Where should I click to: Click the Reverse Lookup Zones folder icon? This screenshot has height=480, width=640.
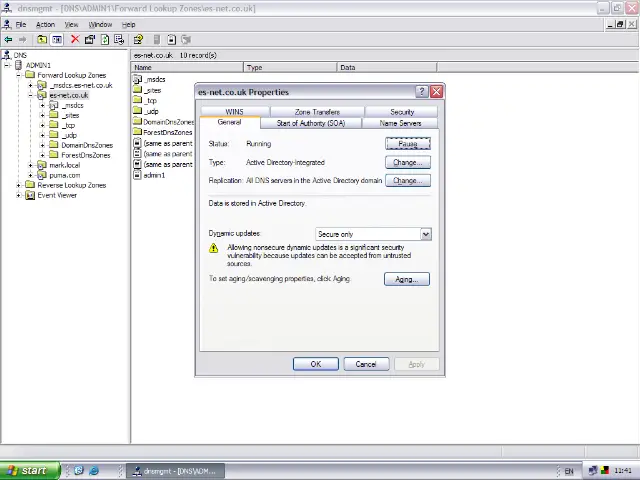[x=30, y=185]
